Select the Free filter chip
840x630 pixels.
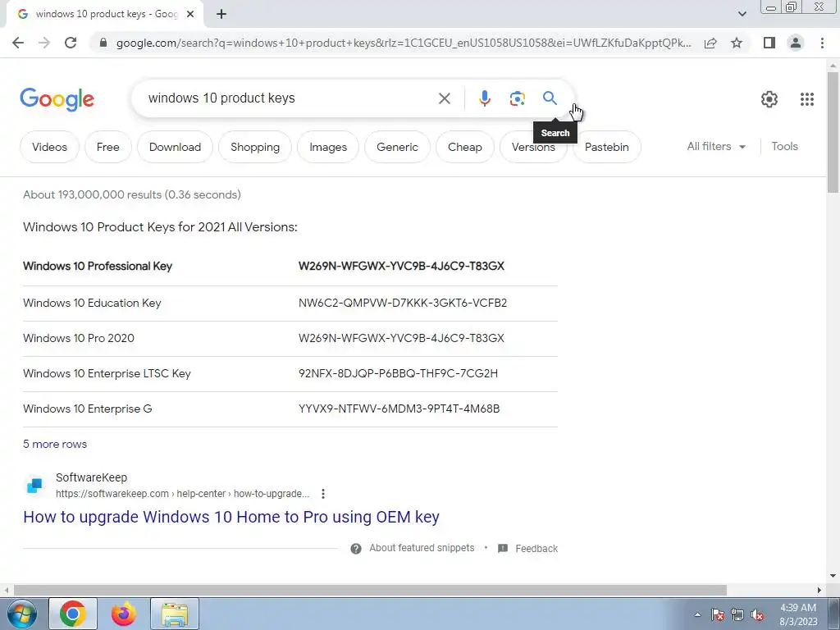click(x=107, y=147)
